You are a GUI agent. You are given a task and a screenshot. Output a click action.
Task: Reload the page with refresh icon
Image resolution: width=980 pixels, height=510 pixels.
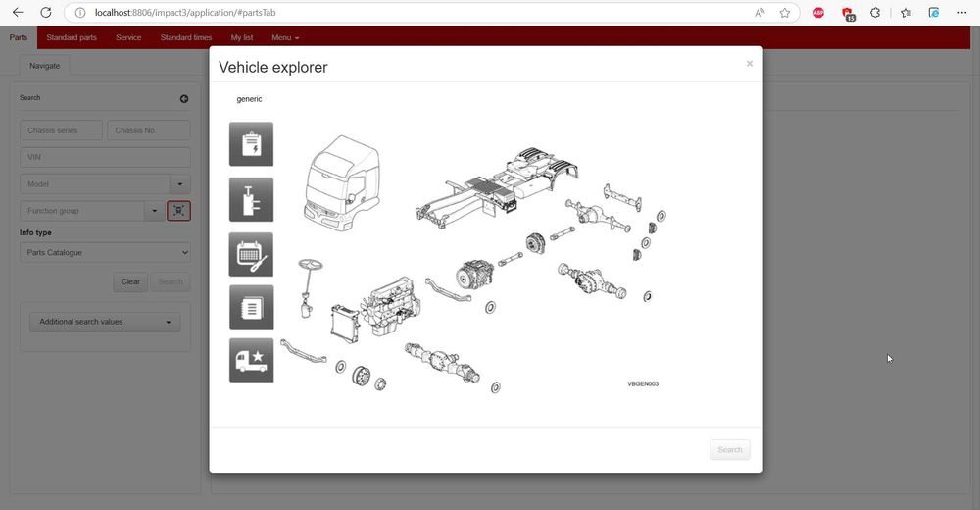pyautogui.click(x=46, y=13)
